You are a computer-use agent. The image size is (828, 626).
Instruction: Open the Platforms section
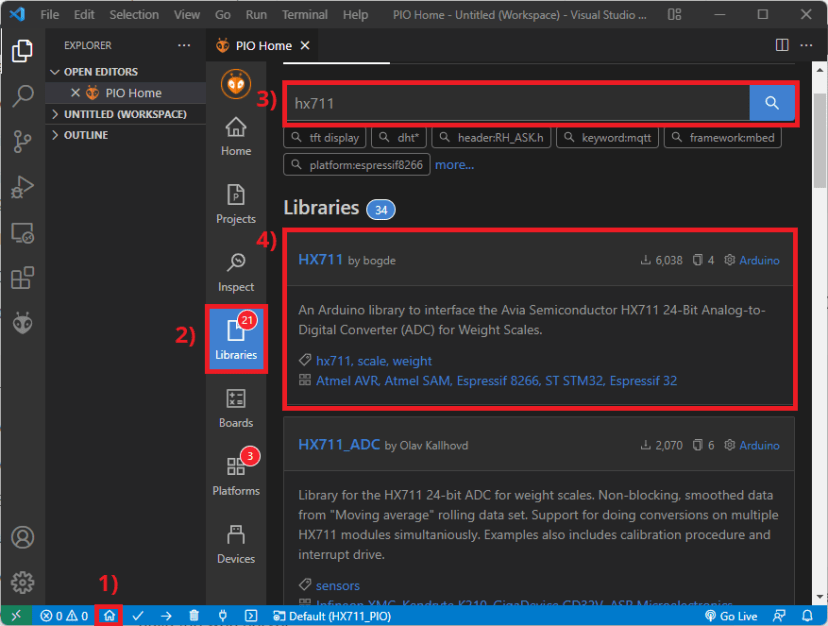(x=236, y=474)
